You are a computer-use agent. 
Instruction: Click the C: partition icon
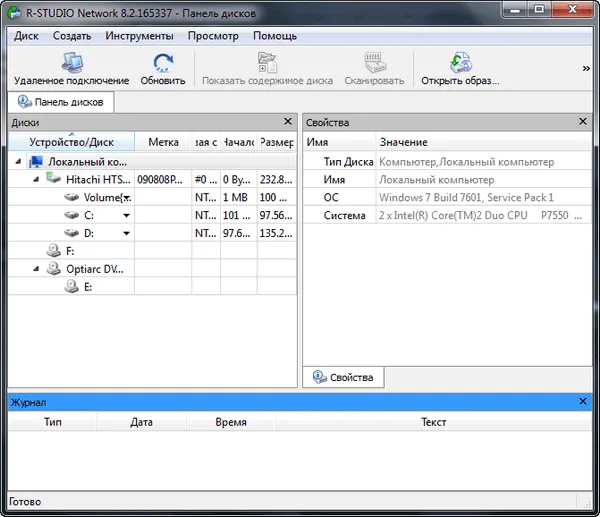point(72,215)
